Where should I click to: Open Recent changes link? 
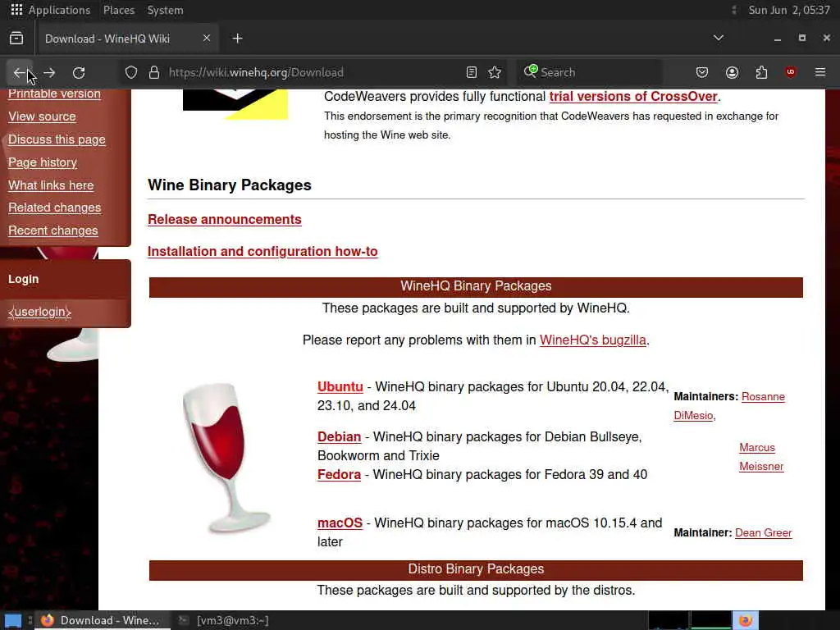pyautogui.click(x=53, y=231)
